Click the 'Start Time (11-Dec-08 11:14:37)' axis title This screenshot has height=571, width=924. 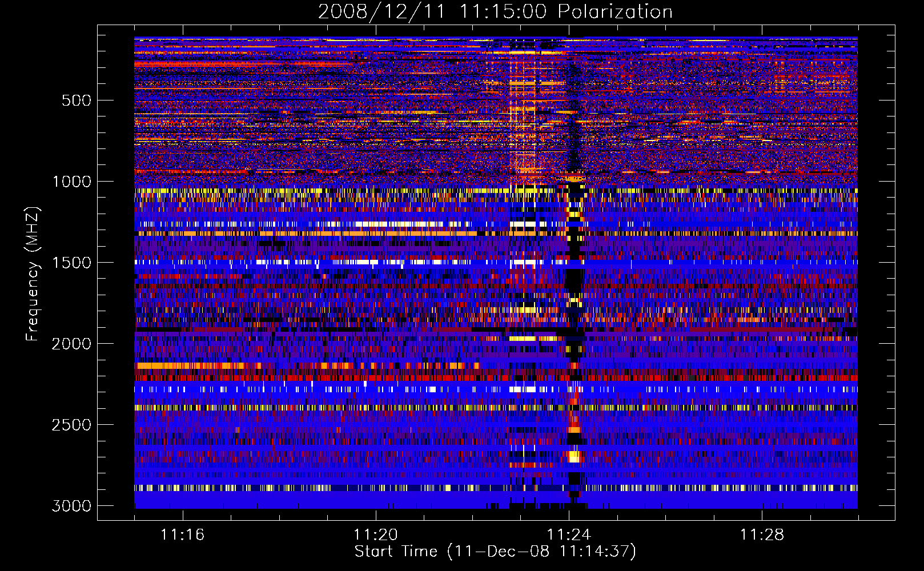pyautogui.click(x=495, y=552)
